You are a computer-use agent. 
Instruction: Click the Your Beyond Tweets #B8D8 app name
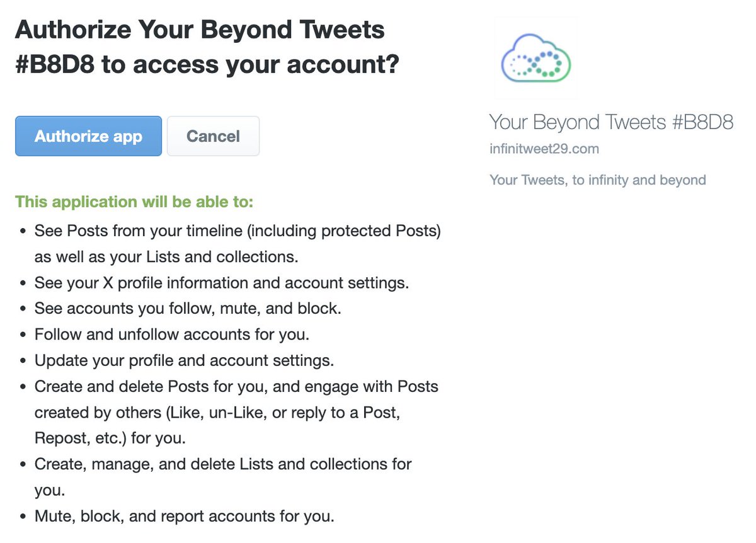click(611, 122)
